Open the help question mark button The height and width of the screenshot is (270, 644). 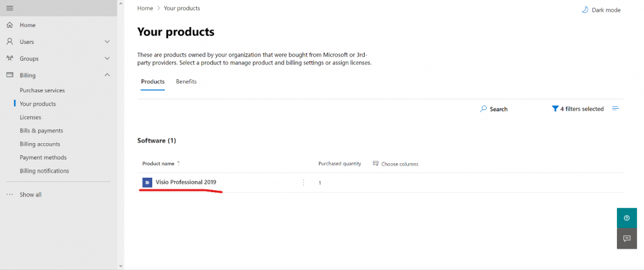pos(627,218)
